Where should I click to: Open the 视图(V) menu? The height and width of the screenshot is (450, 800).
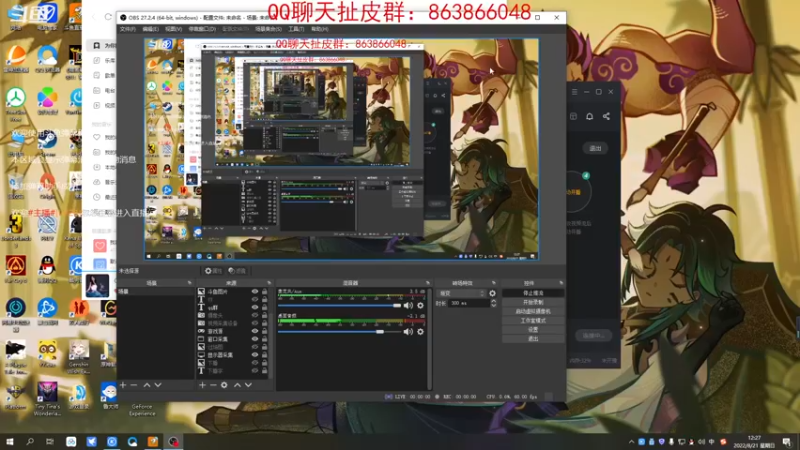coord(173,29)
